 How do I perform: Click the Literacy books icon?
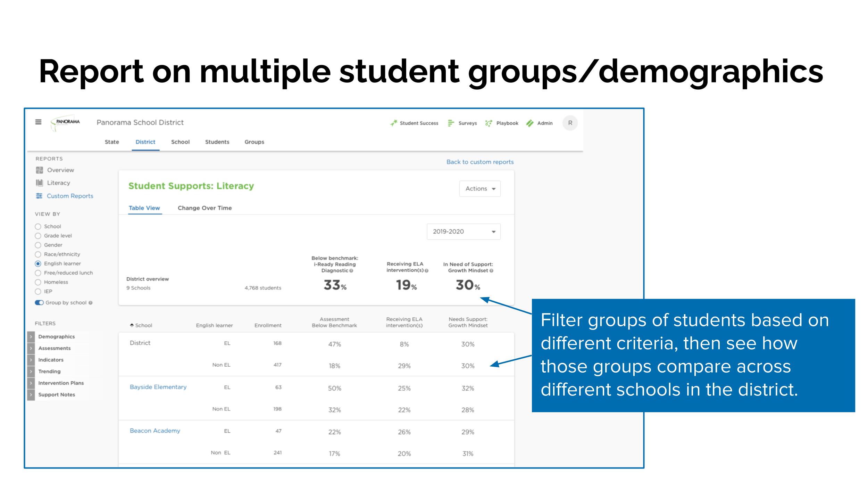pos(40,183)
